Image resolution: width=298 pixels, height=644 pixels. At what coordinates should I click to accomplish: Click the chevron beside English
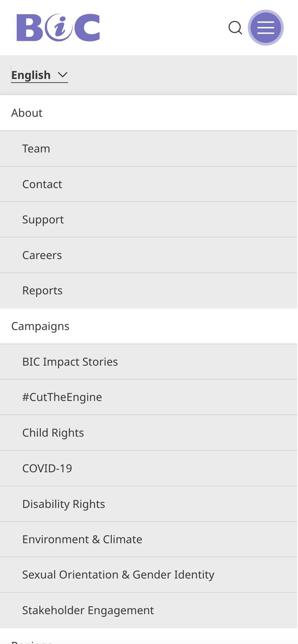point(63,75)
